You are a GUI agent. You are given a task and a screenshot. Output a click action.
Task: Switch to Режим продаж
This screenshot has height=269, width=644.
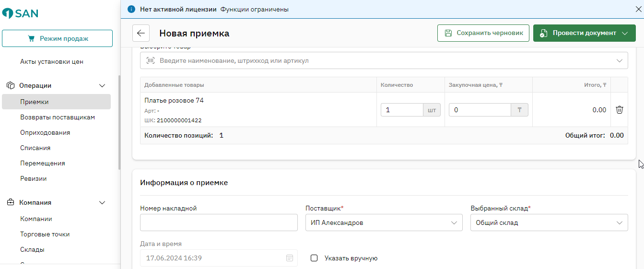[57, 38]
